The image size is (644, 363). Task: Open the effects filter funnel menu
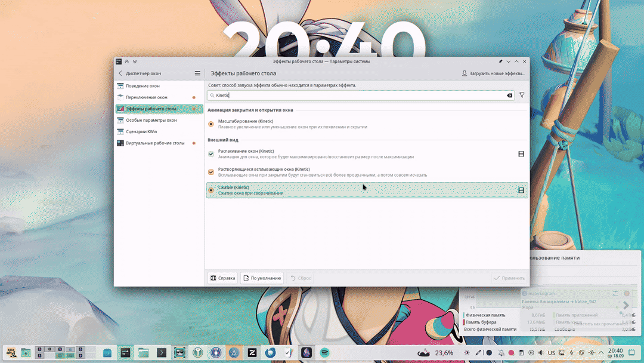pyautogui.click(x=522, y=96)
